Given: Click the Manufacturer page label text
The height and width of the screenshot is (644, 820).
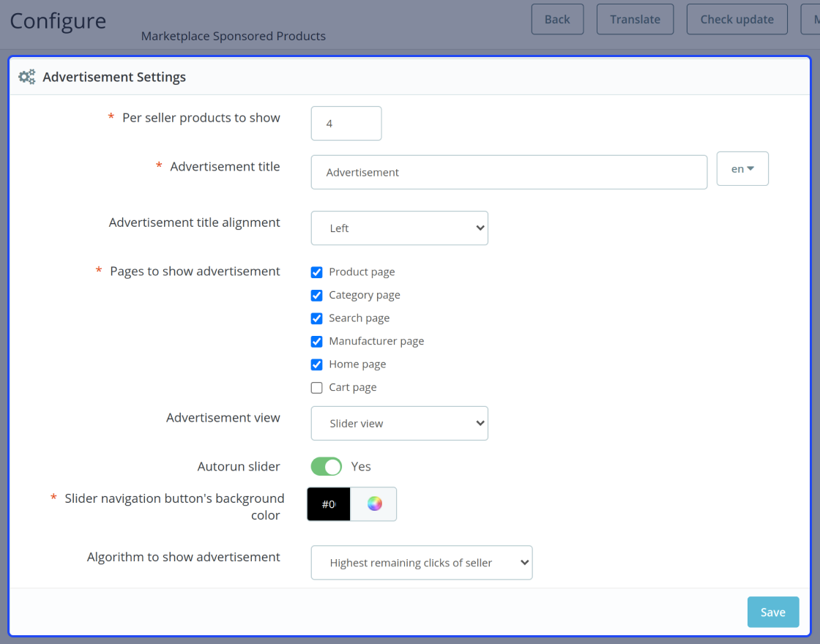Looking at the screenshot, I should (x=376, y=341).
